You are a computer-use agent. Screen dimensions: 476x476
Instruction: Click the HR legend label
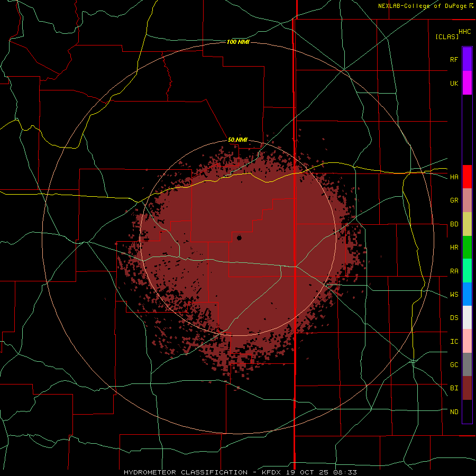tap(454, 248)
